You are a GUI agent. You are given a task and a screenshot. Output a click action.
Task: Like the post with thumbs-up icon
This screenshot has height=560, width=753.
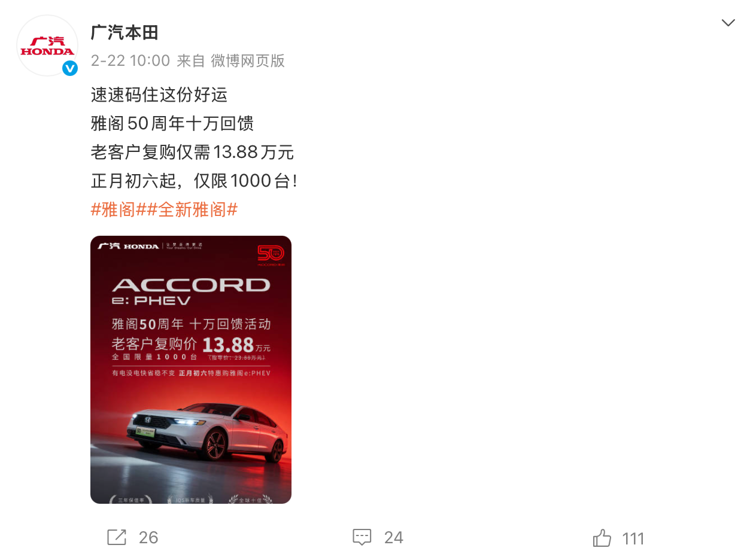[602, 538]
